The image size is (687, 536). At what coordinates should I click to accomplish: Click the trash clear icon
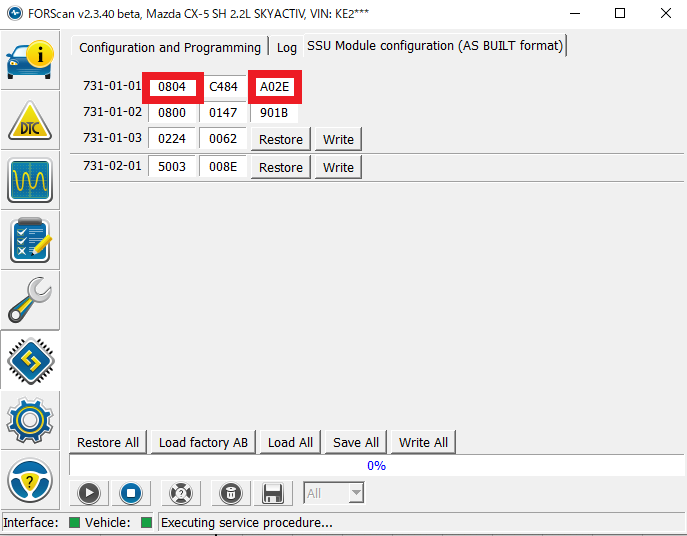[231, 493]
